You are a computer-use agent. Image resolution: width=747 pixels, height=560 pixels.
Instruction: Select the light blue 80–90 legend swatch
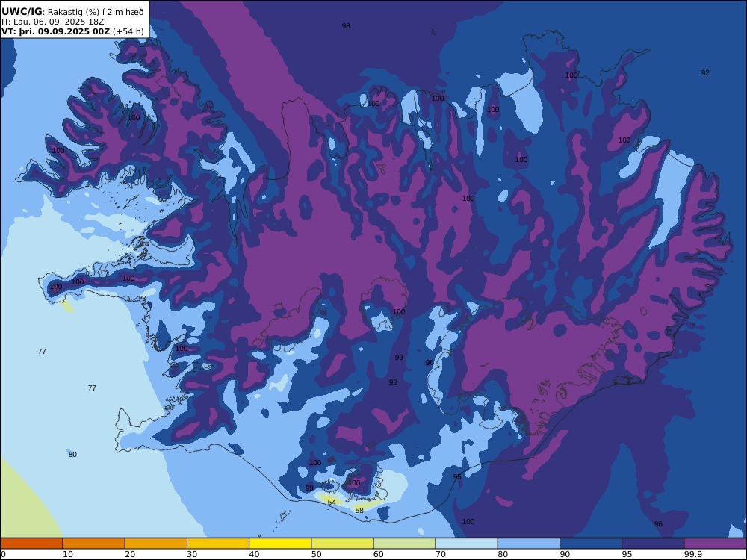(529, 544)
